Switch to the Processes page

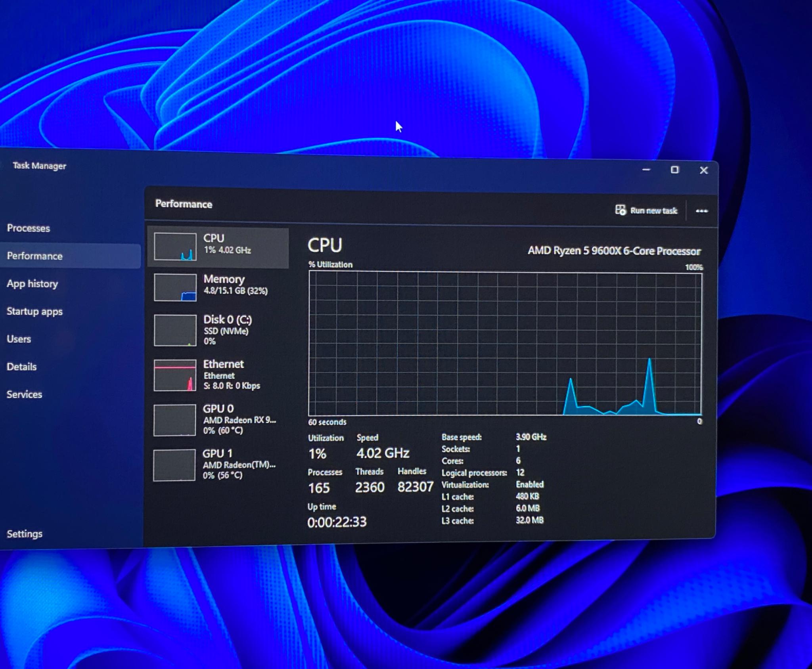pyautogui.click(x=29, y=228)
